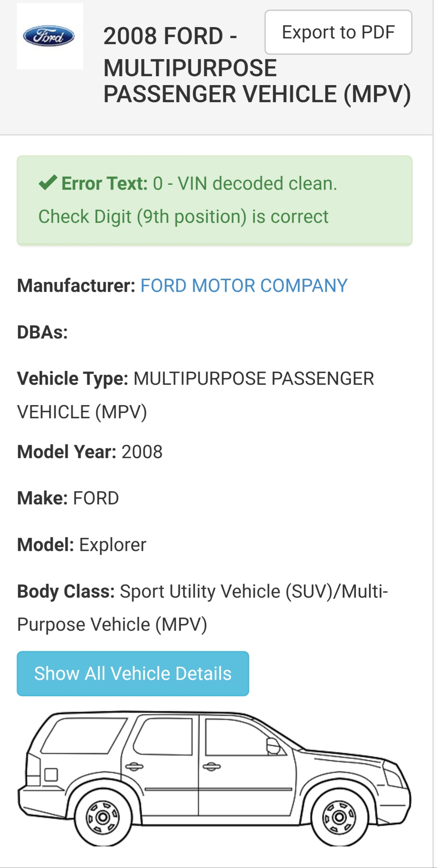Click the front door handle on the SUV
The height and width of the screenshot is (868, 437).
(x=212, y=766)
